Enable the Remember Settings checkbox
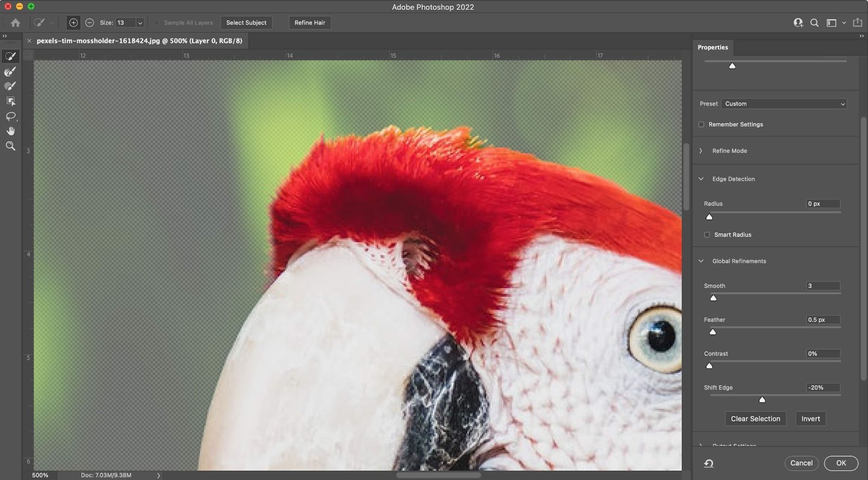Screen dimensions: 868x480 pos(701,125)
